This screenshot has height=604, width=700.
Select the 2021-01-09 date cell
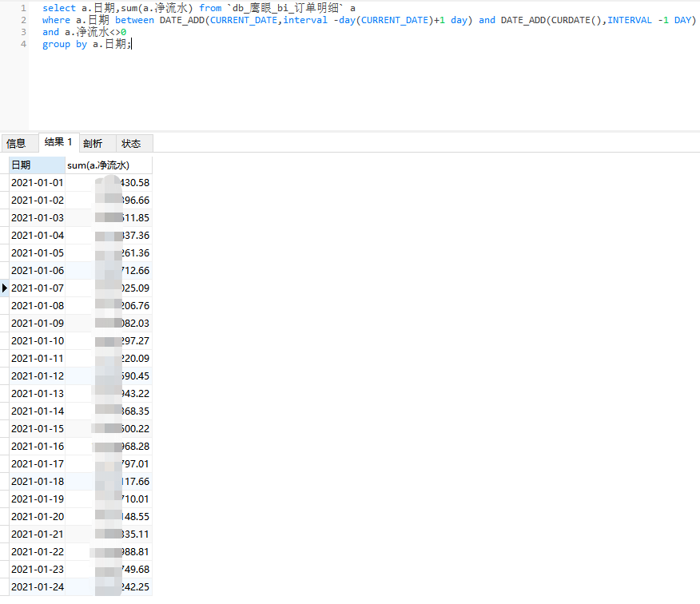[x=37, y=324]
